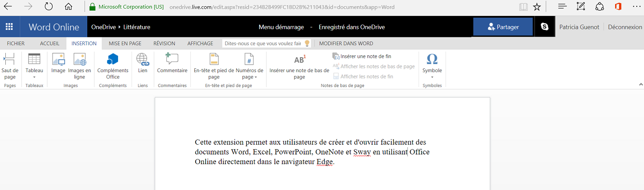Click the underlined word Edge

pyautogui.click(x=325, y=162)
